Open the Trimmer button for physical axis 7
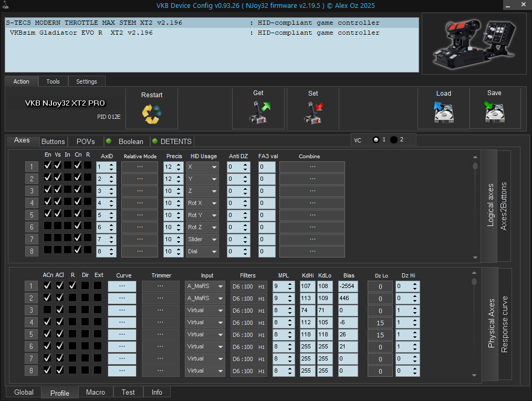Screen dimensions: 532x401 coord(161,359)
